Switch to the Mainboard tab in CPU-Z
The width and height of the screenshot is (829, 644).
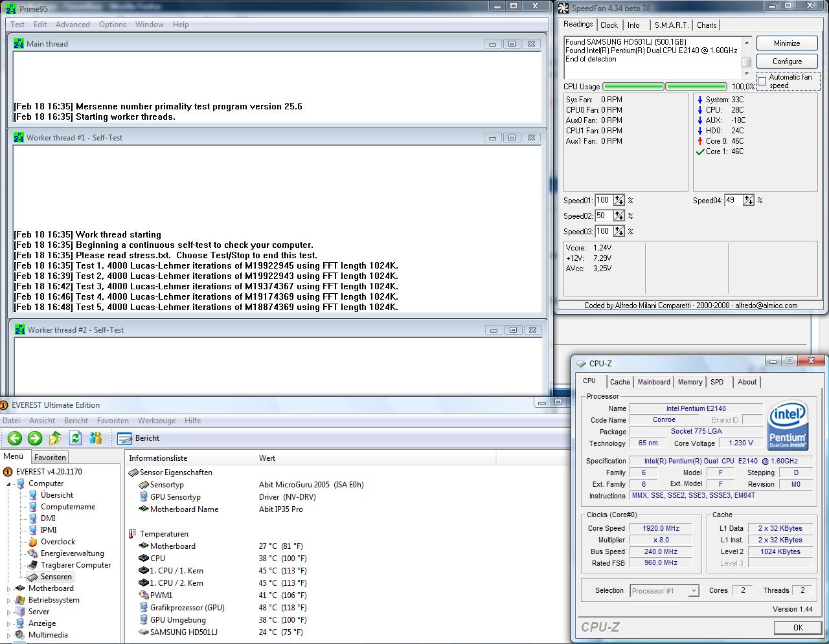(654, 382)
